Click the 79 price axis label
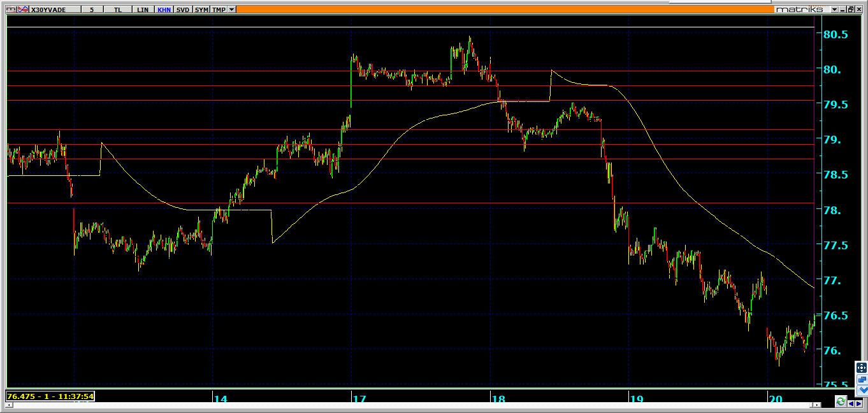 (x=832, y=140)
